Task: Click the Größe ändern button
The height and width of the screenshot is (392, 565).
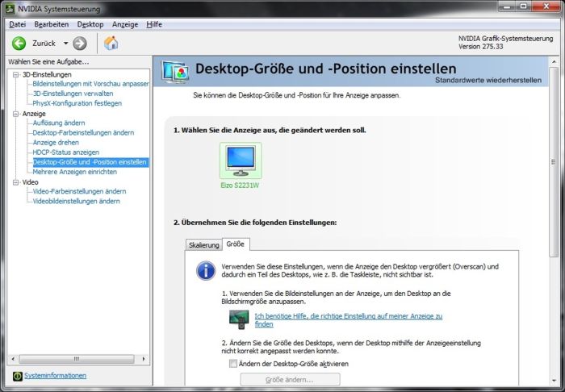Action: coord(290,380)
